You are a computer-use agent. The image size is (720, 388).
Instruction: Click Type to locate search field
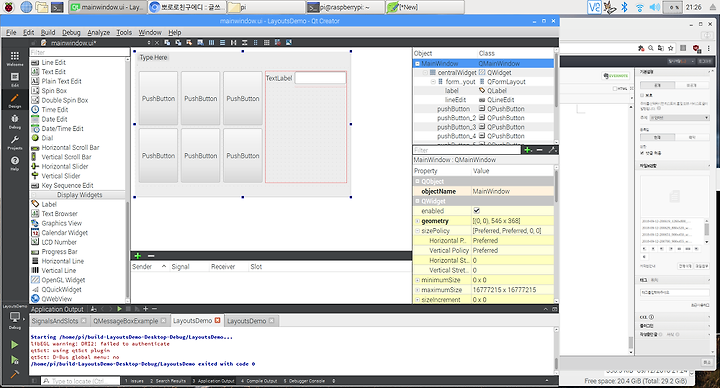(x=81, y=381)
